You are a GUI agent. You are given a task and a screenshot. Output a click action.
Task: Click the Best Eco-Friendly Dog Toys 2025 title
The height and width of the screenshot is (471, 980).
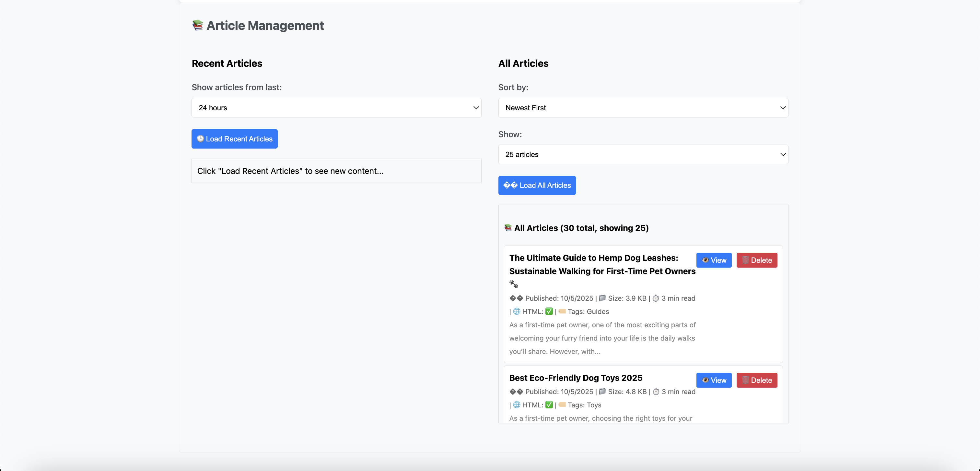[x=576, y=378]
